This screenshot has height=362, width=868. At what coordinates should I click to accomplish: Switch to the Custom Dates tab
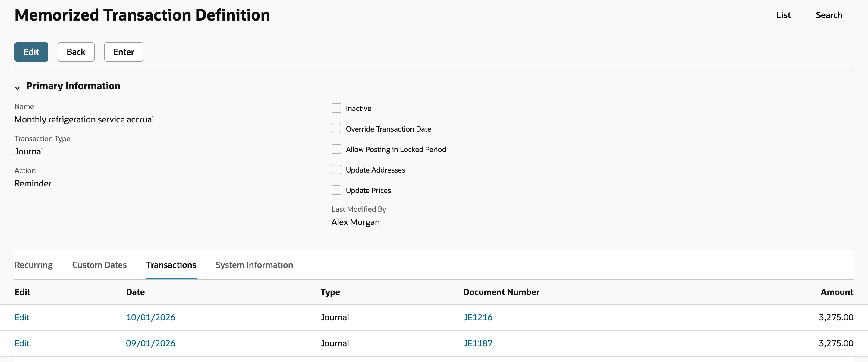[x=99, y=265]
